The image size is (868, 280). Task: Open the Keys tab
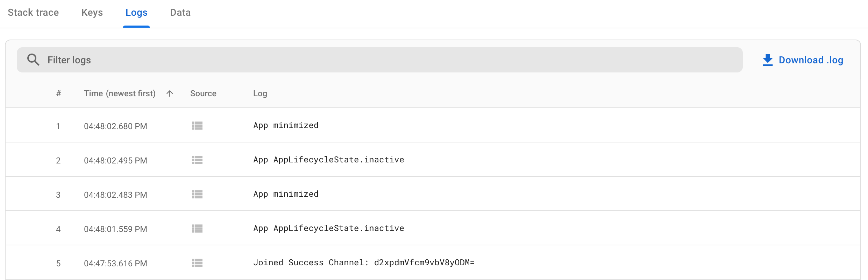click(x=92, y=13)
